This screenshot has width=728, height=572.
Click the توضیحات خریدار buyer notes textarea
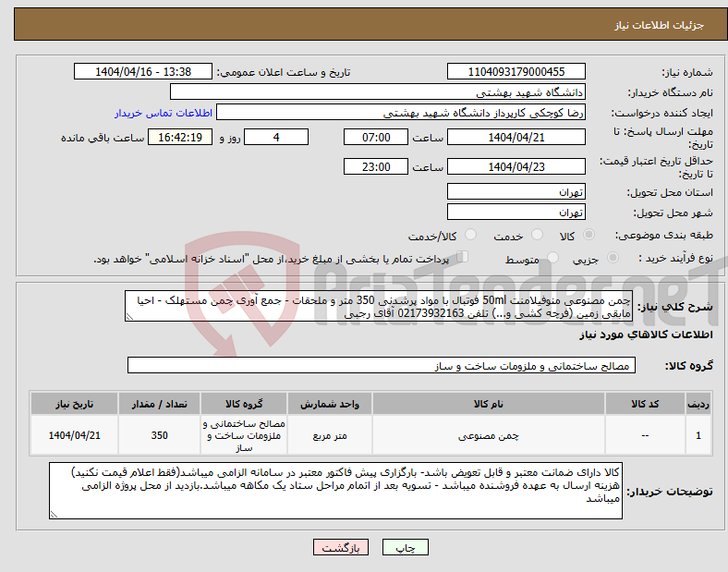(335, 491)
